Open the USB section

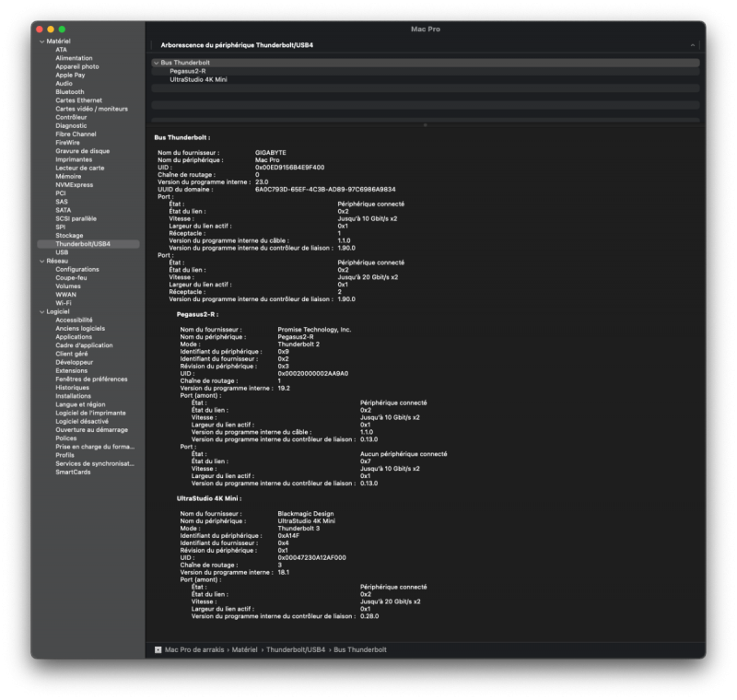pos(62,252)
